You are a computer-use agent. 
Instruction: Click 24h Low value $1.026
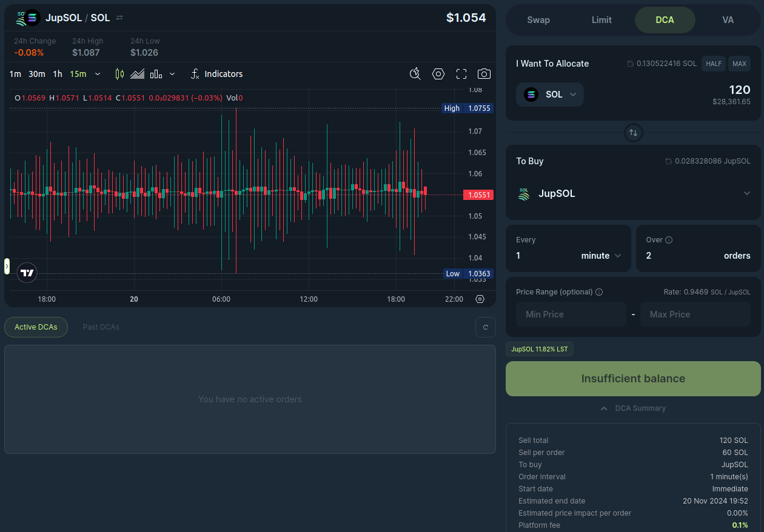[144, 53]
